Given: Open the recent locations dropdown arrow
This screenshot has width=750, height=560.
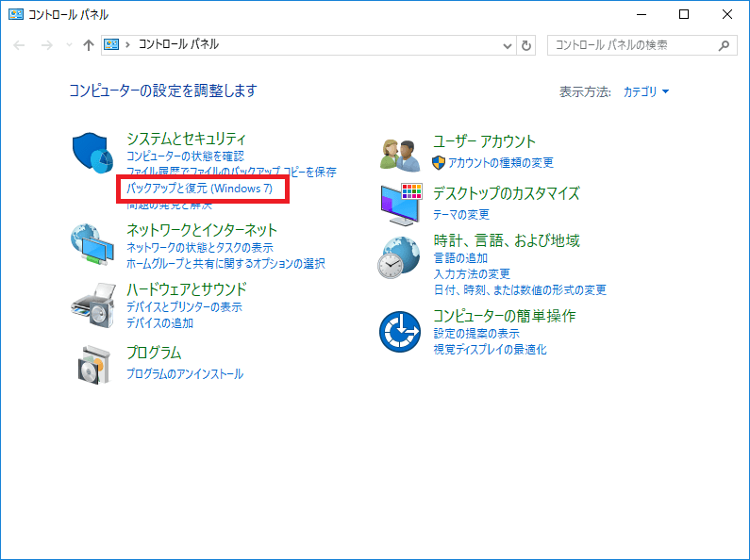Looking at the screenshot, I should coord(69,45).
